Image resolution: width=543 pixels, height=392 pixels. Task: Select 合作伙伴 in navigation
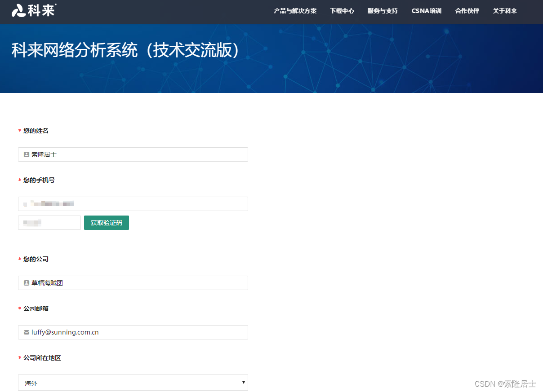click(467, 11)
